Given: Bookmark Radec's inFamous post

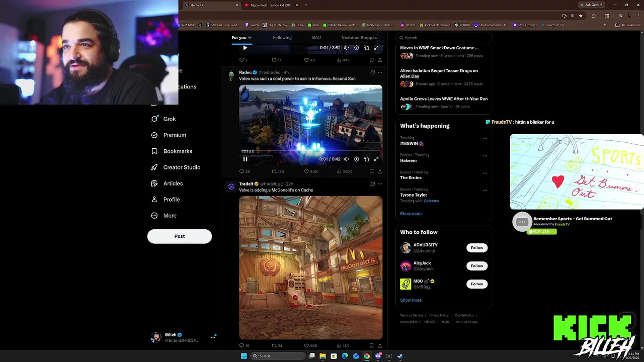Looking at the screenshot, I should [371, 171].
